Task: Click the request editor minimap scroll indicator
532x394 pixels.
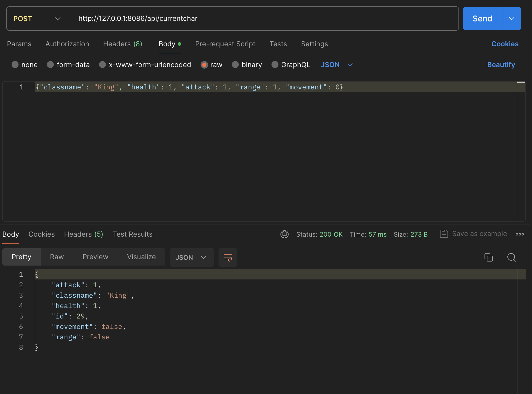Action: (x=521, y=82)
